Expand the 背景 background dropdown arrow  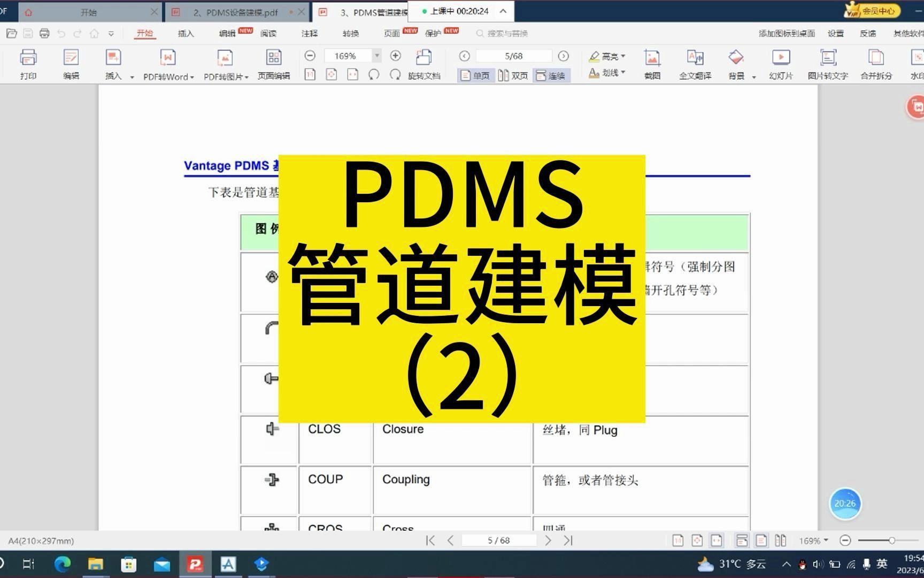pyautogui.click(x=754, y=77)
